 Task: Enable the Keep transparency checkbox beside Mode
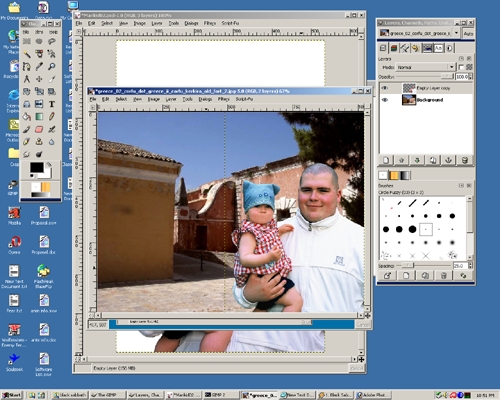pos(461,67)
